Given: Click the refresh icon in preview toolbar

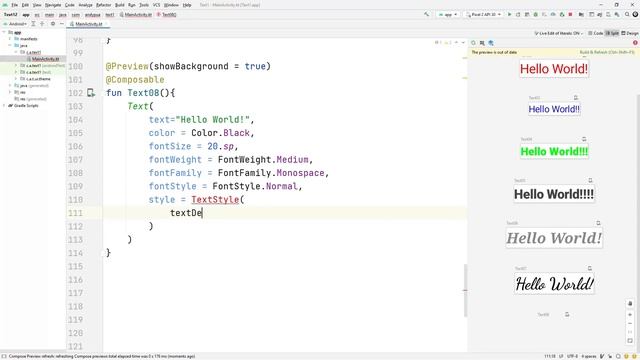Looking at the screenshot, I should click(x=473, y=43).
